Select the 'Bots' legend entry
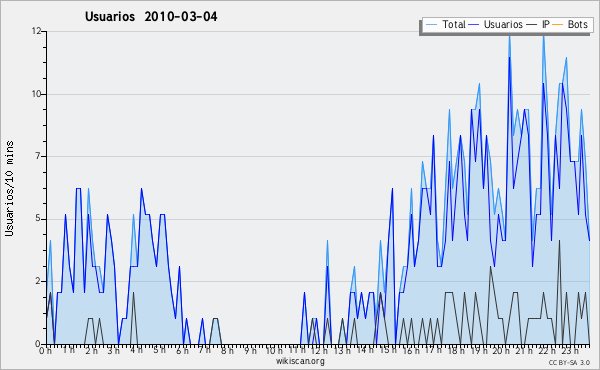This screenshot has width=600, height=370. pyautogui.click(x=570, y=24)
